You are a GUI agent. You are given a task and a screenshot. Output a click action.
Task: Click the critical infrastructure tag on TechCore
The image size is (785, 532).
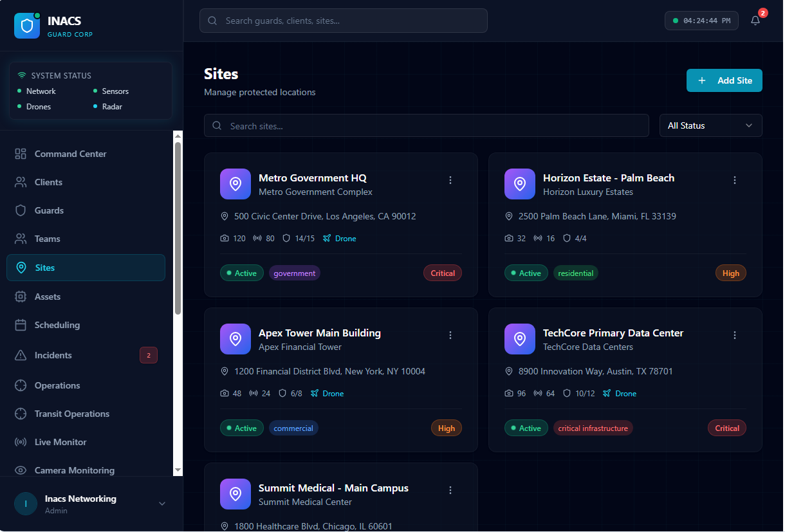[593, 428]
